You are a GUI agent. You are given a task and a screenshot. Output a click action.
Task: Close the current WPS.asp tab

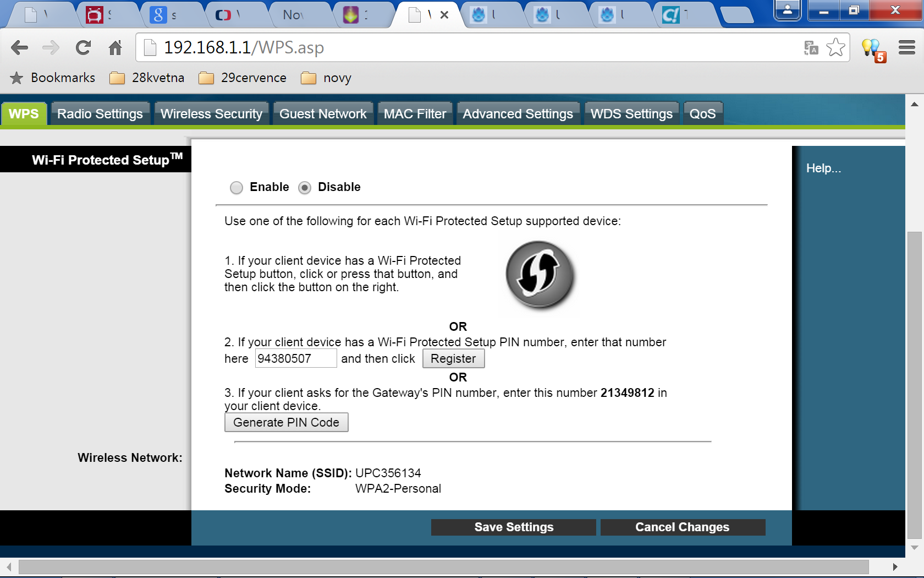[444, 15]
